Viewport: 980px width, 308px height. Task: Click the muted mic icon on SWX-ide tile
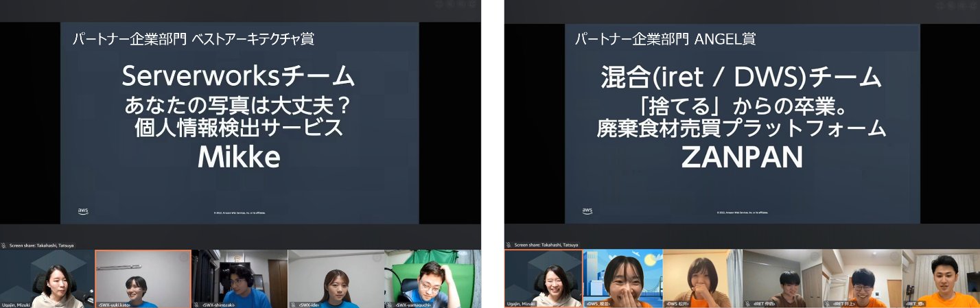click(293, 305)
